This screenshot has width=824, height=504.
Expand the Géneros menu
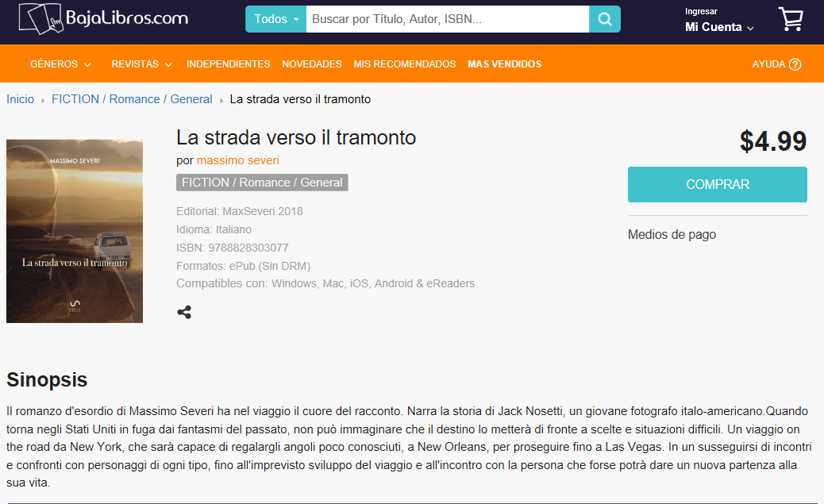click(x=60, y=64)
